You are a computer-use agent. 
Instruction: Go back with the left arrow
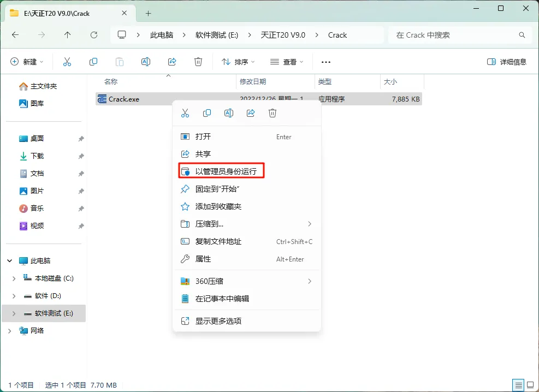point(15,35)
